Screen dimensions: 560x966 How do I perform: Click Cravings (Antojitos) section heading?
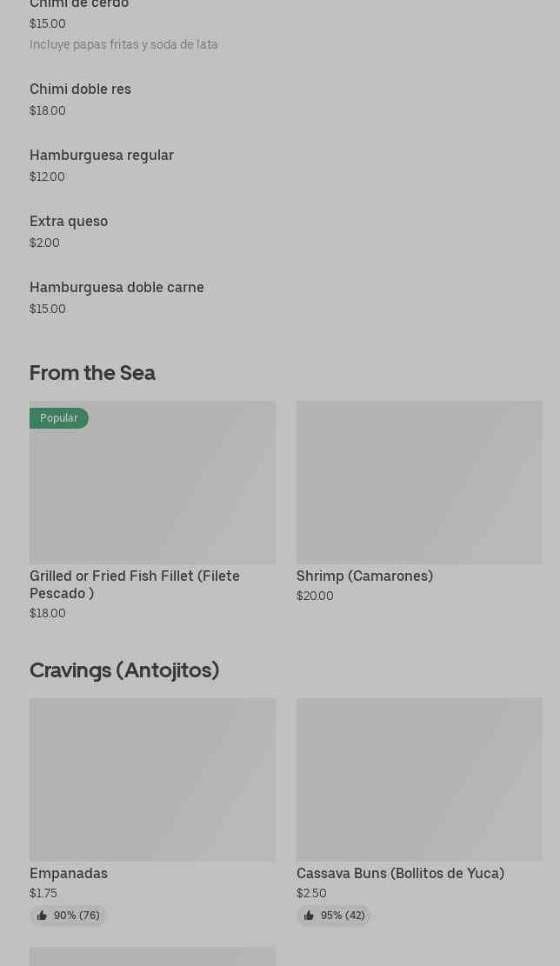(124, 670)
